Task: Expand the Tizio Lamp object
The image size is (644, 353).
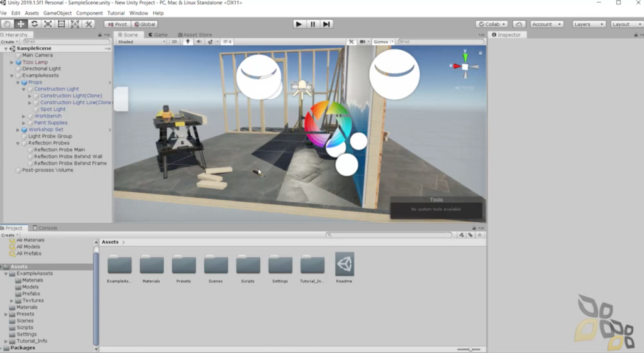Action: pos(11,62)
